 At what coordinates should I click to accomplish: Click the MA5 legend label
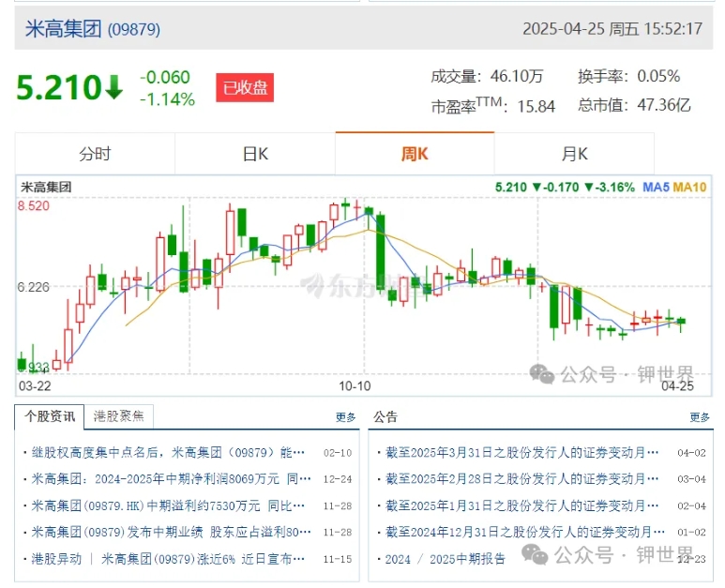[x=656, y=188]
